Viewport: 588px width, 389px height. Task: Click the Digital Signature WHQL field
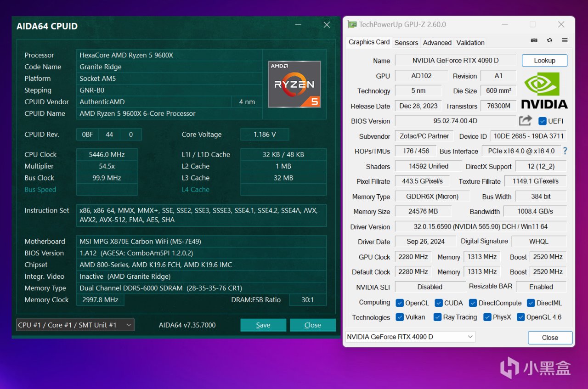[x=539, y=242]
